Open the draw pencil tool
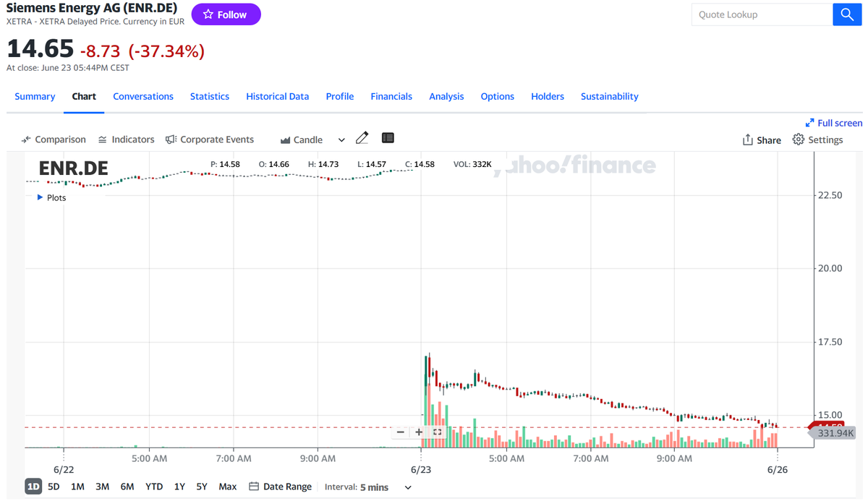The image size is (868, 501). 362,138
